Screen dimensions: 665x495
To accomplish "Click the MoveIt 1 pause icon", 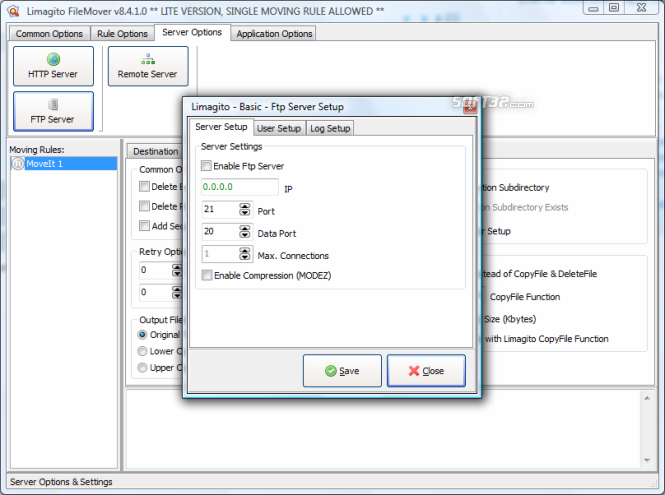I will point(18,163).
